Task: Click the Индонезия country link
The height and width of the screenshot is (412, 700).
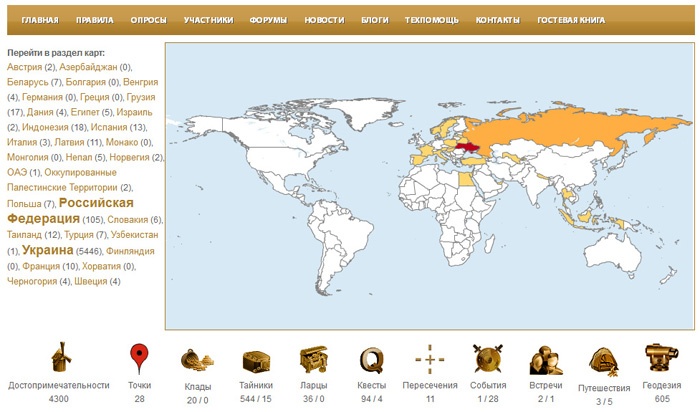Action: coord(45,127)
